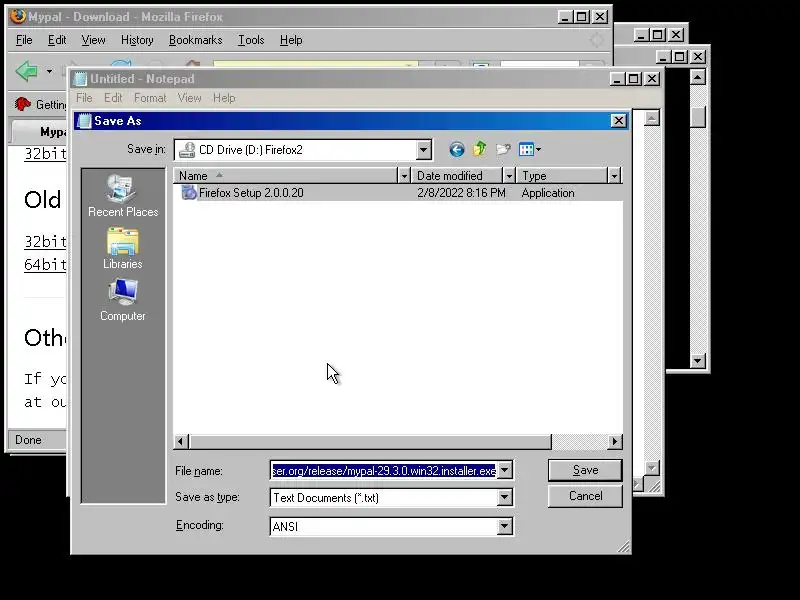Open Firefox Edit menu
The width and height of the screenshot is (800, 600).
click(57, 40)
